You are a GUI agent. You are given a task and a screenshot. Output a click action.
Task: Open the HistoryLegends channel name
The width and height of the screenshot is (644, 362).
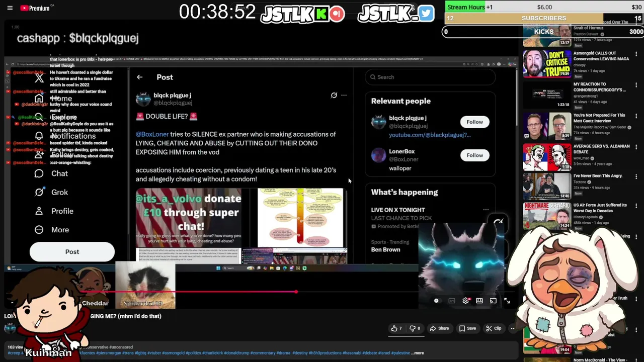586,216
